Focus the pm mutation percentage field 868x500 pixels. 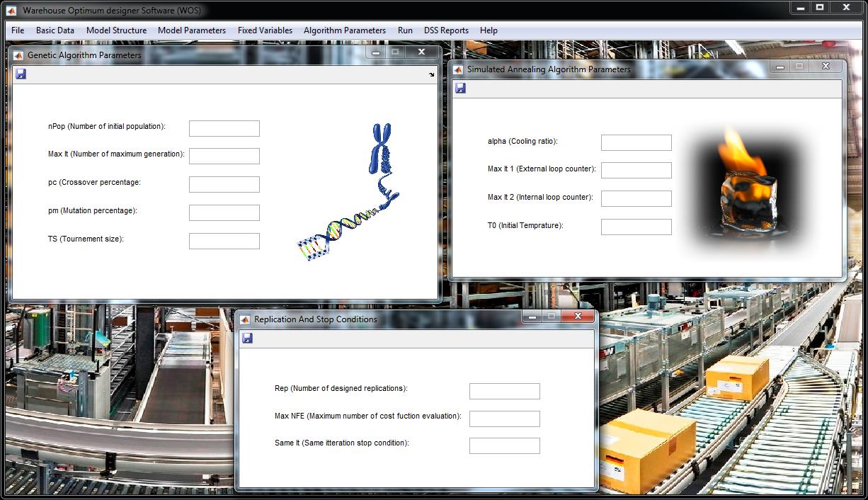224,212
